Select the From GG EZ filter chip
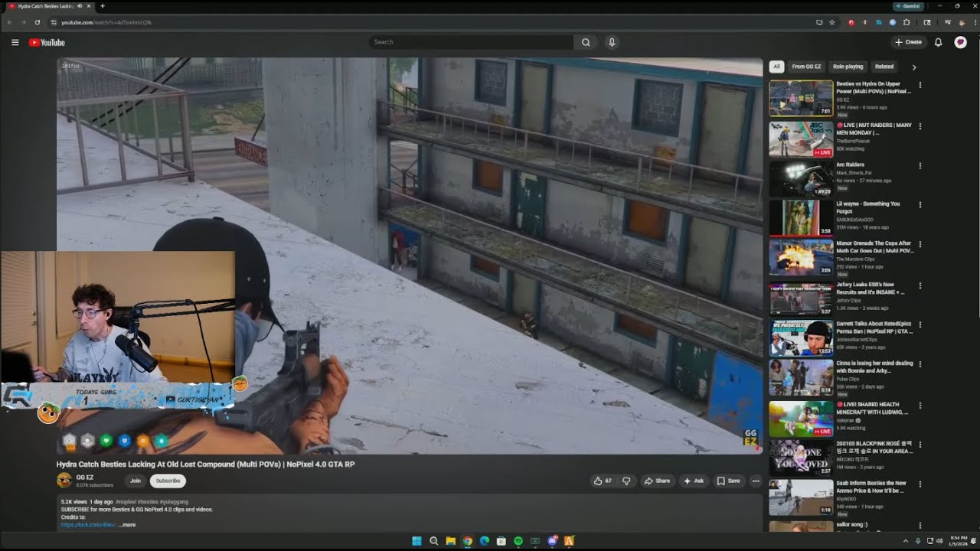Screen dimensions: 980x551 click(x=806, y=67)
